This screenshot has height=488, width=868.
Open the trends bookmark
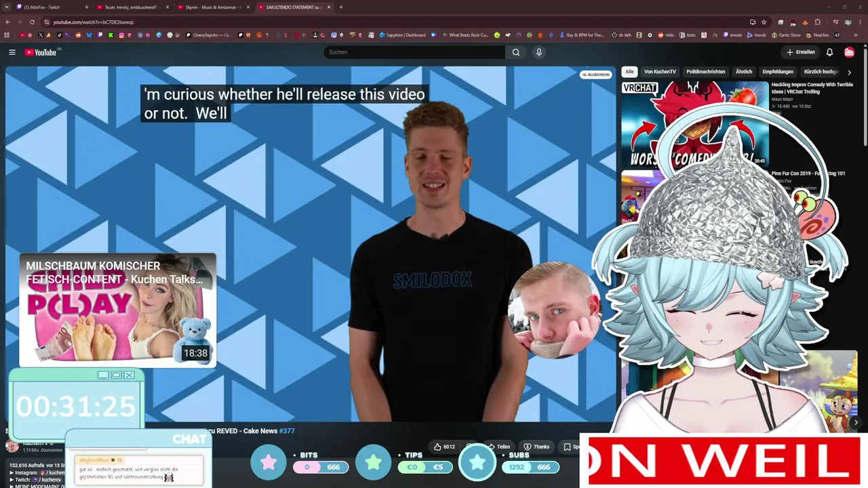coord(757,35)
